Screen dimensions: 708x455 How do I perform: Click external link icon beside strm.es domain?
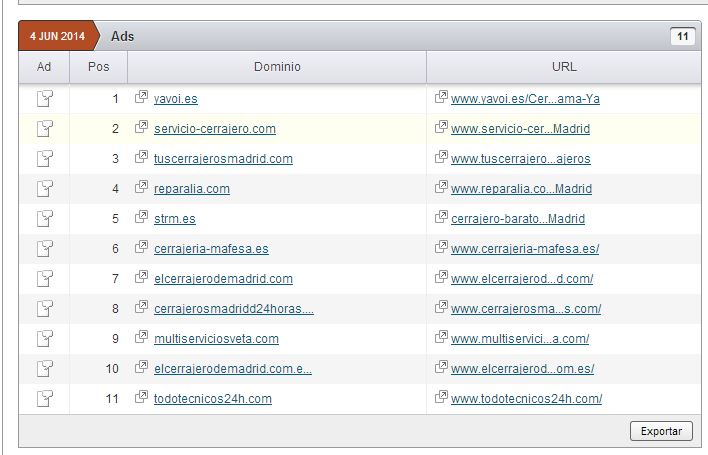coord(141,217)
